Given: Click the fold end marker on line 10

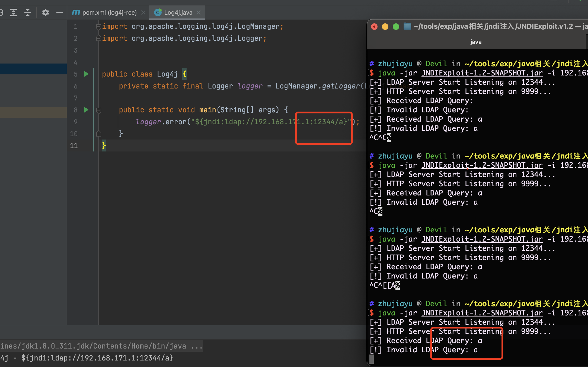Looking at the screenshot, I should (99, 134).
